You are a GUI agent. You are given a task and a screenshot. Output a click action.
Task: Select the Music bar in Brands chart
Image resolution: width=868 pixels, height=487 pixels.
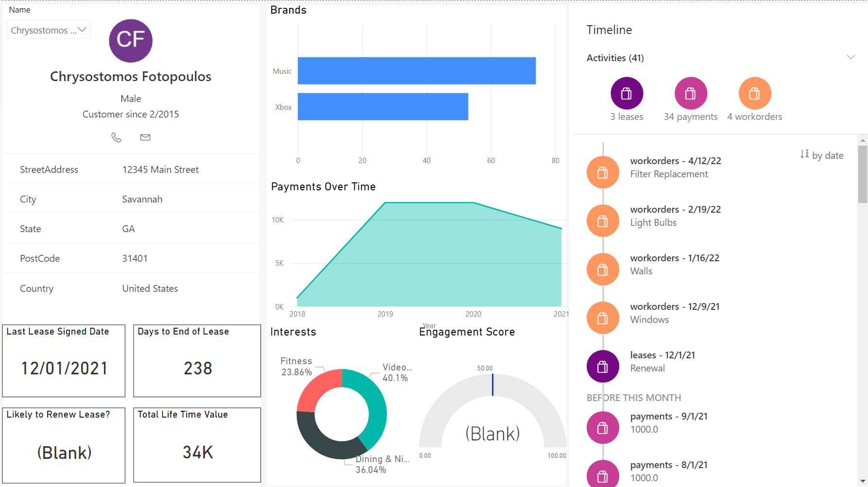pos(417,71)
